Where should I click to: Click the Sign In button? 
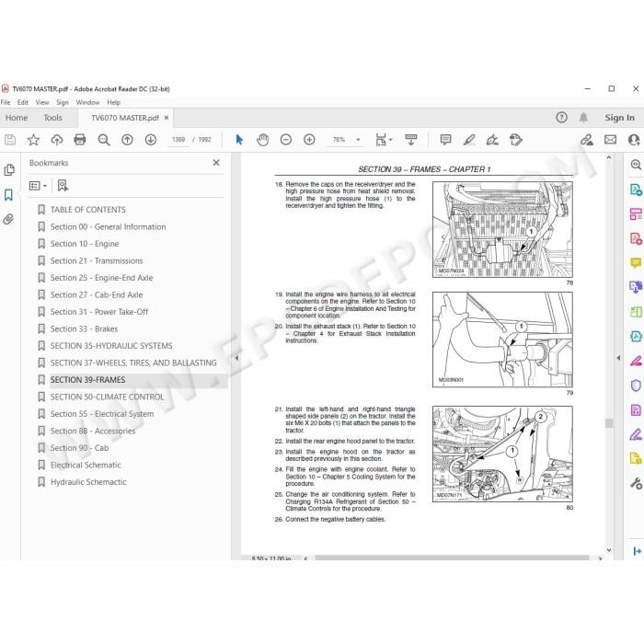(x=619, y=118)
